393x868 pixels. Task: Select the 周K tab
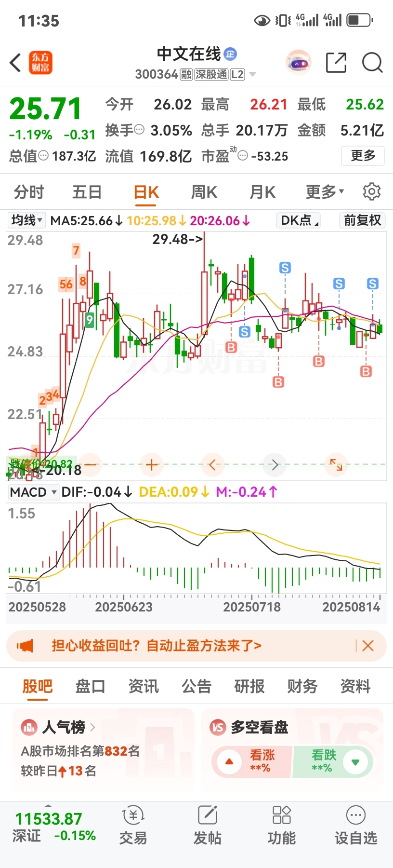point(204,192)
